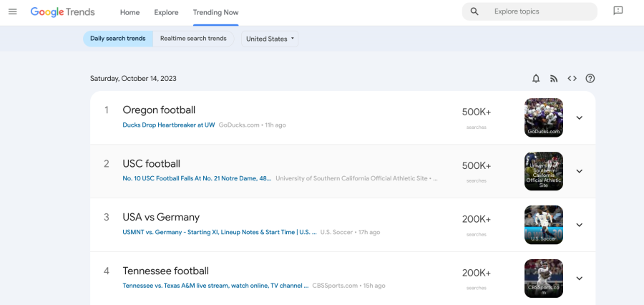644x305 pixels.
Task: Click the GoDucks.com source label
Action: (238, 125)
